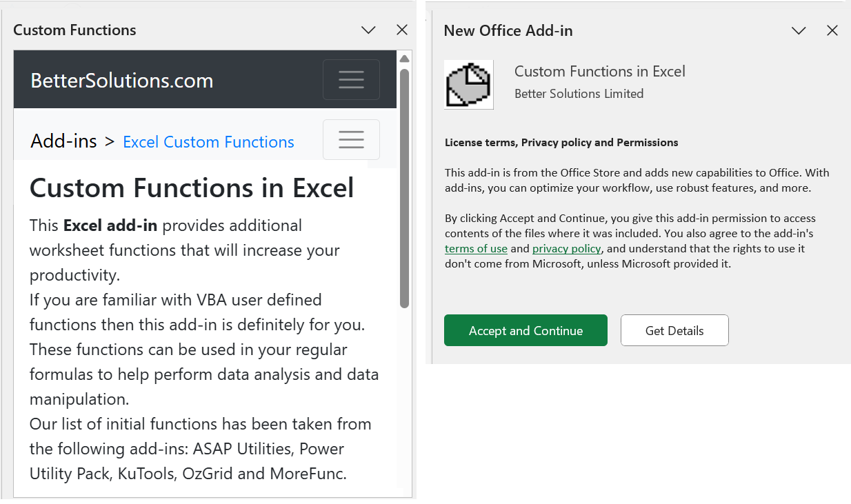This screenshot has height=504, width=851.
Task: Click the add-in logo icon for Custom Functions
Action: click(x=468, y=84)
